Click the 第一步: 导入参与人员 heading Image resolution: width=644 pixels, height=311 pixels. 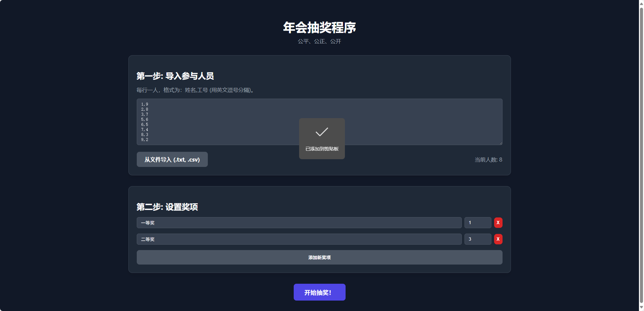[175, 76]
